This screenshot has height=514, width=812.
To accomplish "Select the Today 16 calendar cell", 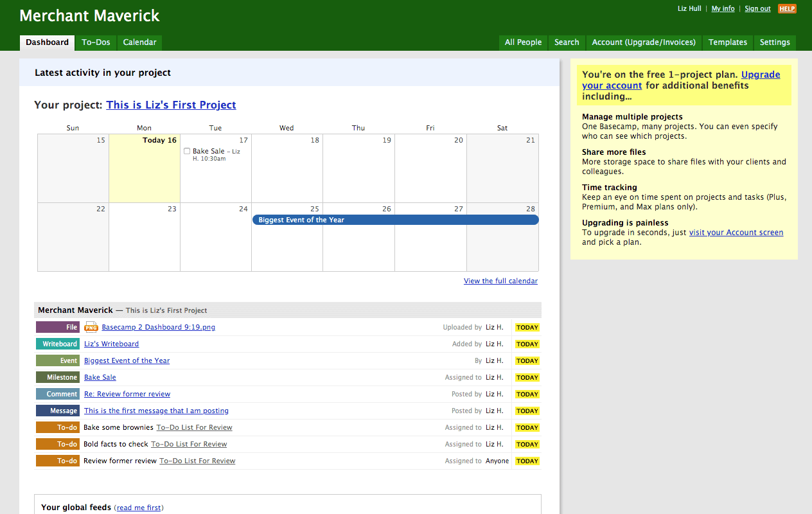I will (x=145, y=168).
